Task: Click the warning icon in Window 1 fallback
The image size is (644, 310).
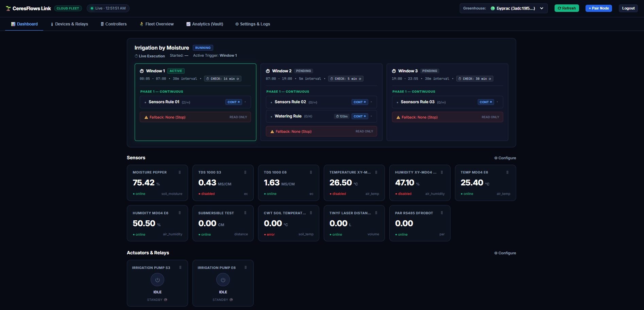Action: [146, 117]
